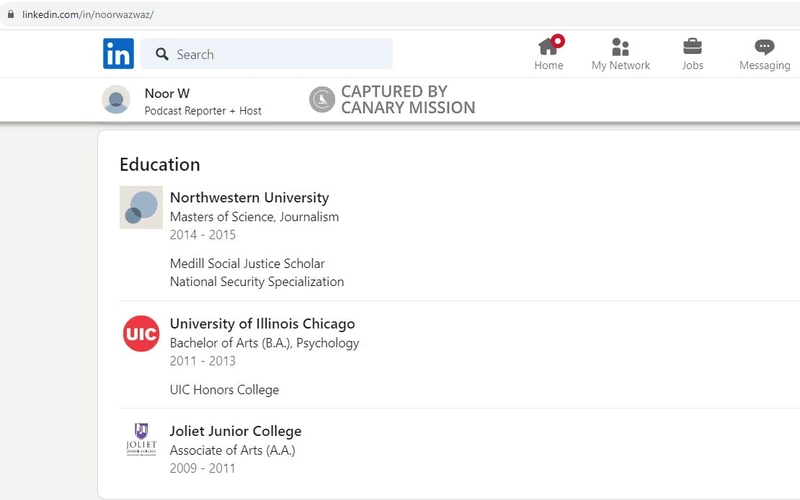This screenshot has width=800, height=500.
Task: Click the search magnifier icon
Action: (162, 54)
